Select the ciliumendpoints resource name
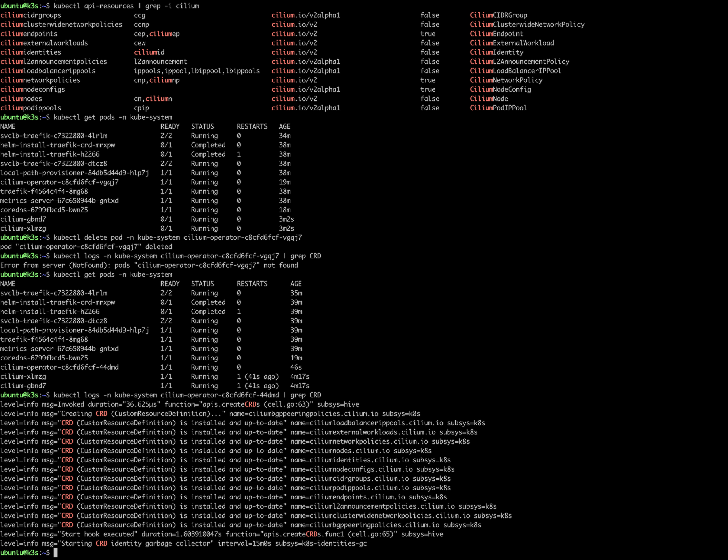 click(29, 34)
